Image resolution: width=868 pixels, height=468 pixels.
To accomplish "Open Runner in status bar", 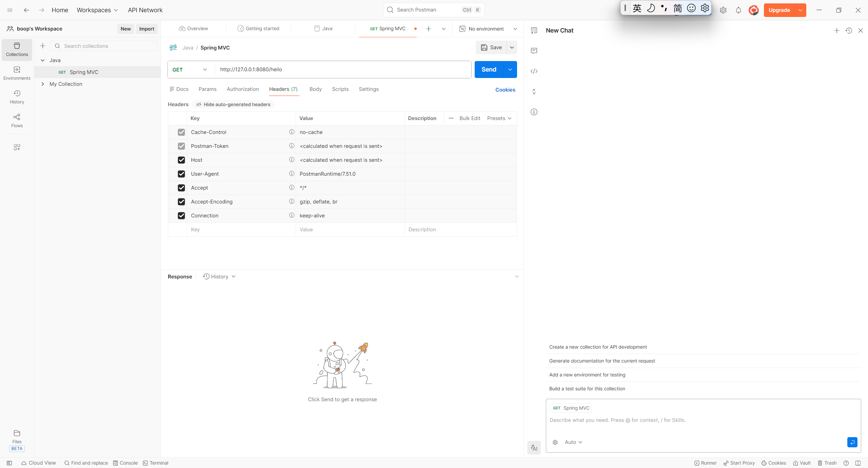I will point(705,463).
